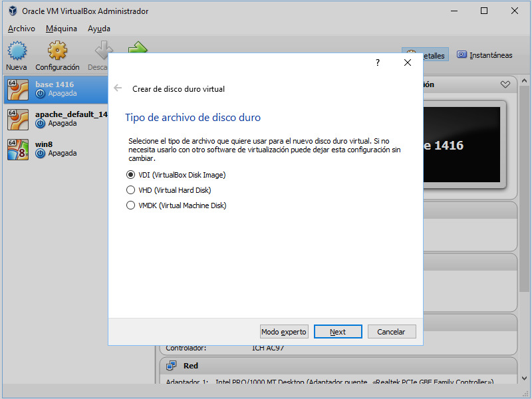Minimize the VirtualBox window
Viewport: 532px width, 399px height.
point(454,11)
